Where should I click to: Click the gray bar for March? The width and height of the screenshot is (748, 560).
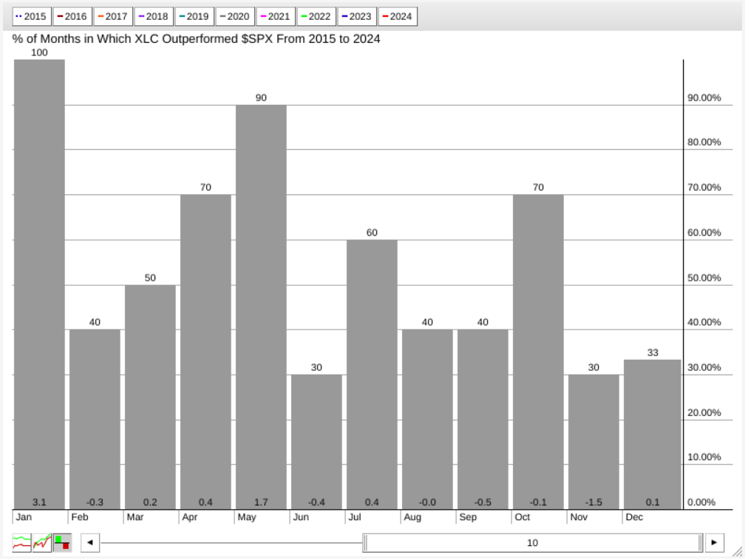click(x=151, y=398)
